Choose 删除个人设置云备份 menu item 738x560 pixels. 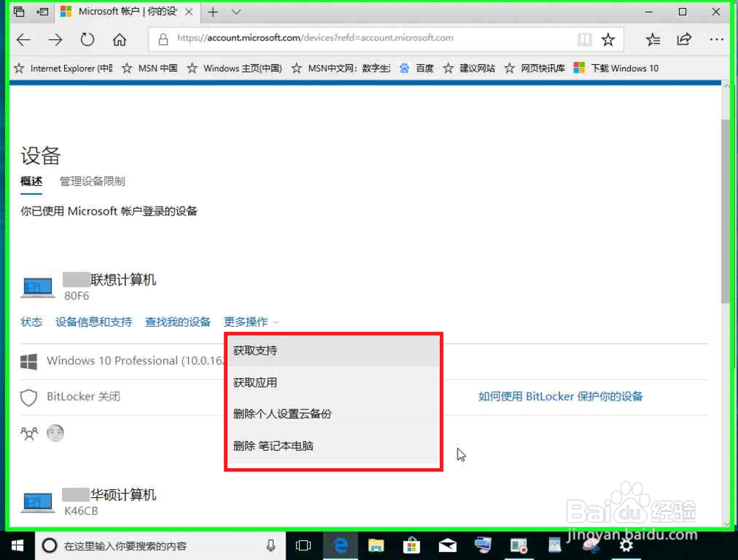coord(334,414)
